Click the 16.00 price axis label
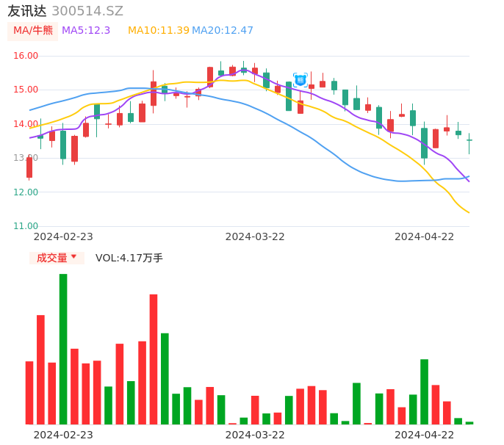This screenshot has height=445, width=504. [x=26, y=56]
